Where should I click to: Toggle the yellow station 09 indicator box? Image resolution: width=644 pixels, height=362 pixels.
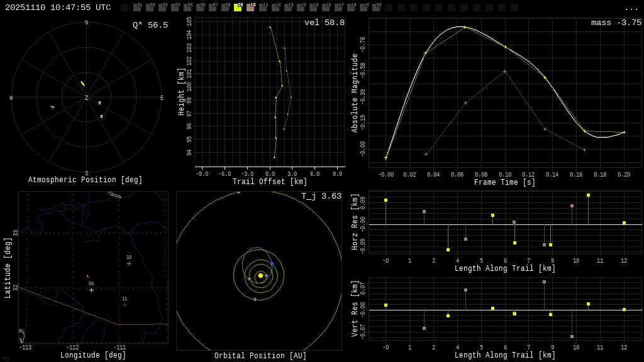(x=238, y=8)
